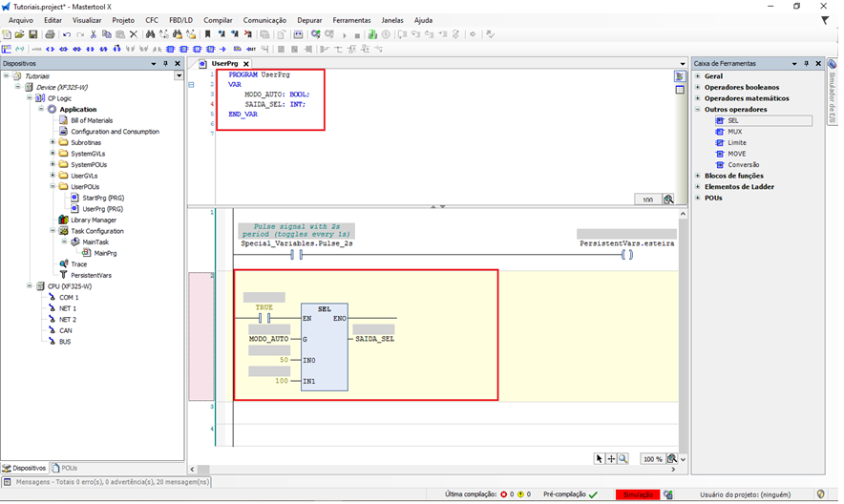Click the Print icon in the toolbar
Viewport: 844px width, 504px height.
pyautogui.click(x=49, y=34)
